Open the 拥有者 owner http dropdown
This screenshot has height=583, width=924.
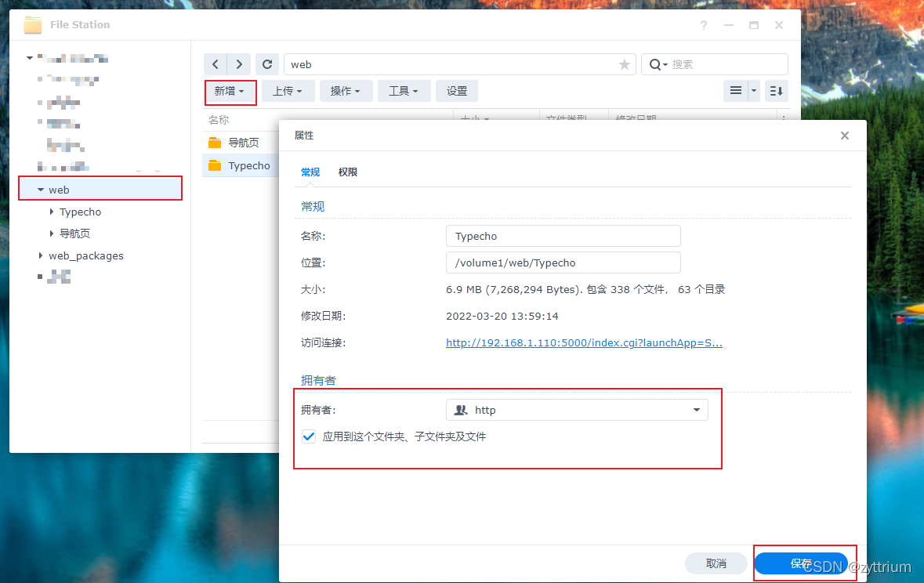(577, 410)
